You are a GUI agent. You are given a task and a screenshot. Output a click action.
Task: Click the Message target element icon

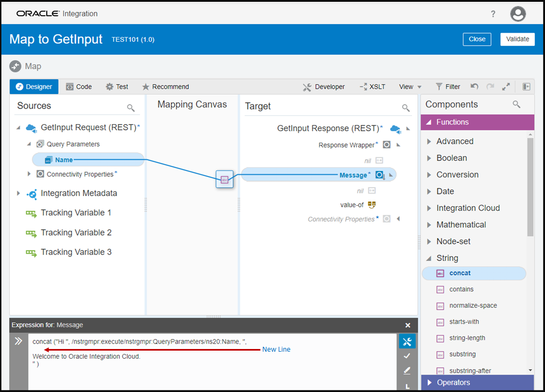[380, 175]
